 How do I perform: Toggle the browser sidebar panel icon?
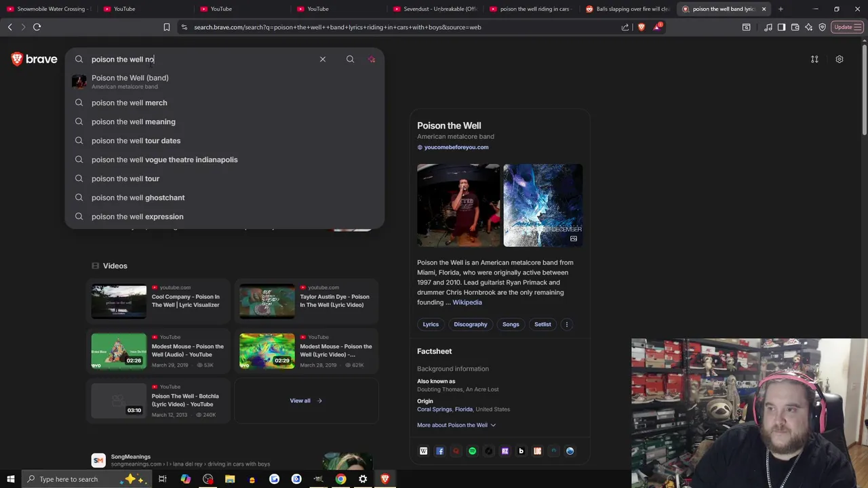(782, 27)
